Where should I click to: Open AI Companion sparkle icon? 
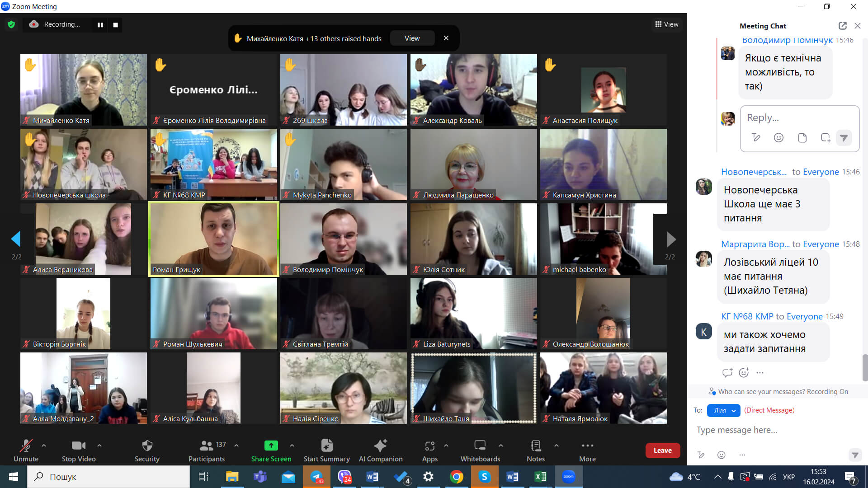pos(380,446)
